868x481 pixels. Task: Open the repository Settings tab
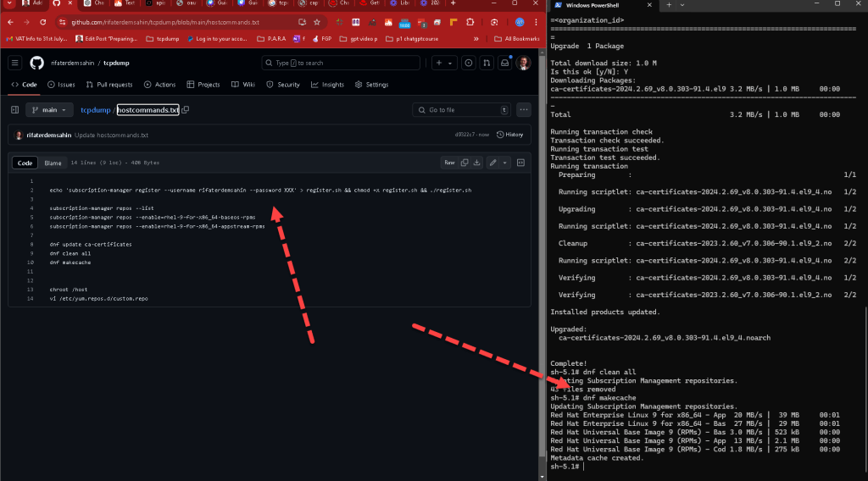pyautogui.click(x=371, y=85)
